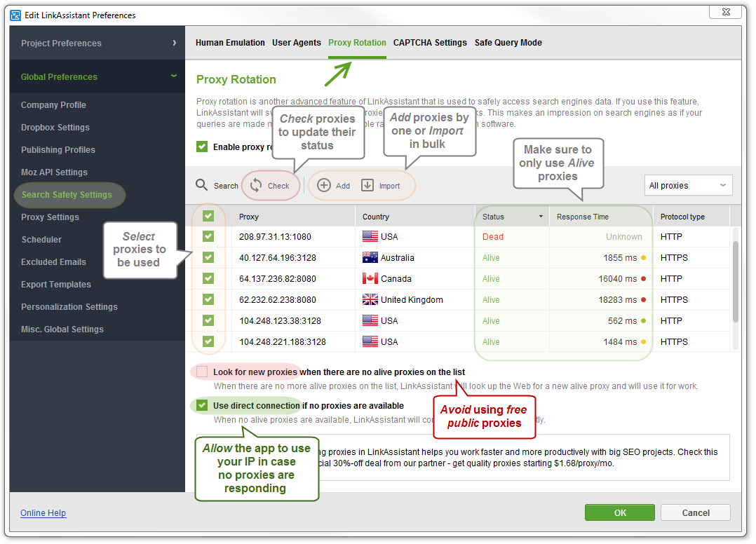The image size is (756, 544).
Task: Click the USA flag for 104.248.221.188:3128
Action: coord(370,341)
